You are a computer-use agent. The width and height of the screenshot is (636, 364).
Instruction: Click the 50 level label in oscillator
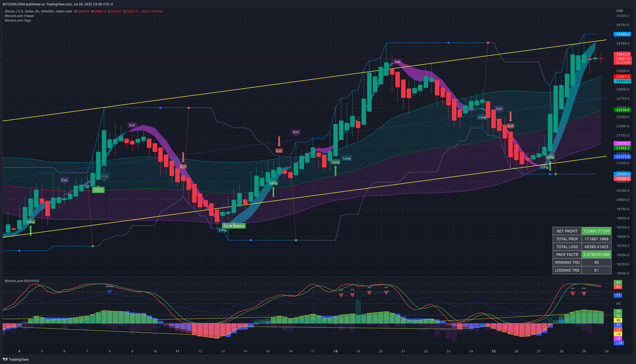pos(618,304)
